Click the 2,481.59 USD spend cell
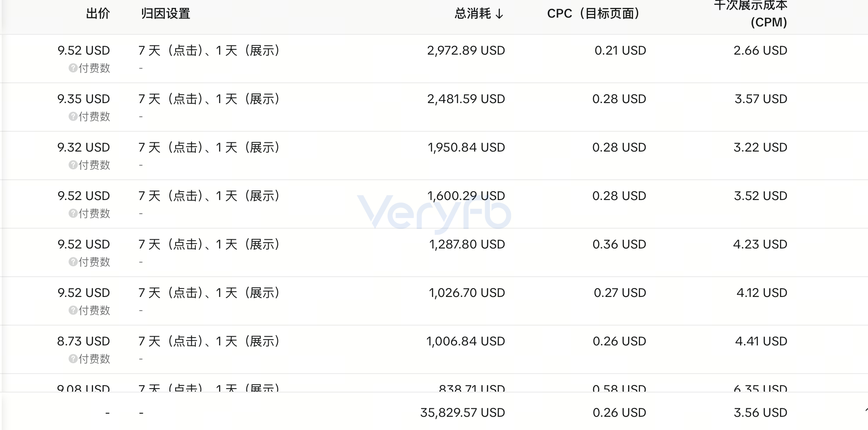 point(466,99)
